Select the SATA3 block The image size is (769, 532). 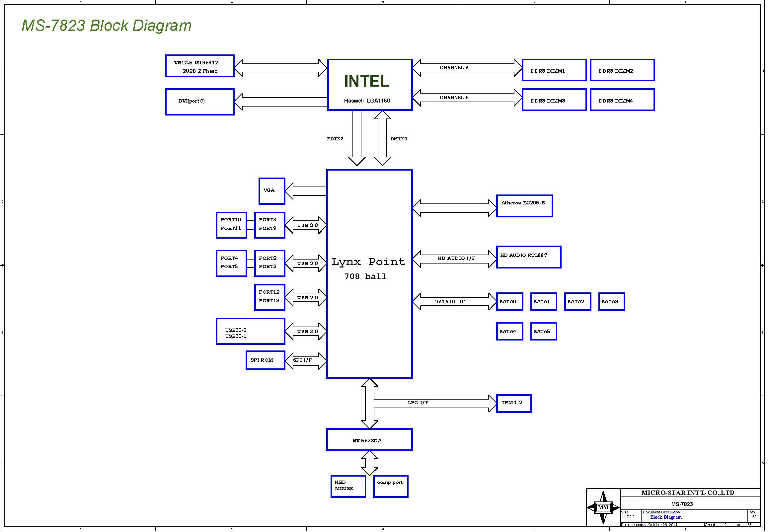[611, 302]
